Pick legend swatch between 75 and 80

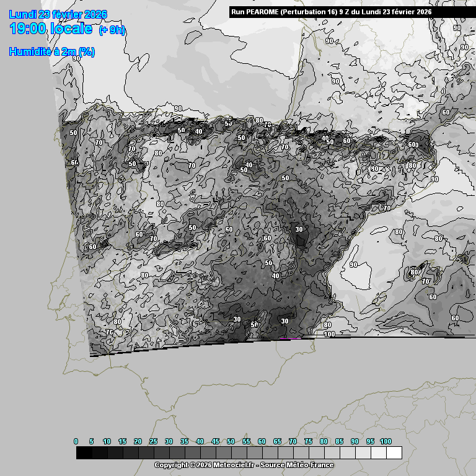tap(316, 453)
